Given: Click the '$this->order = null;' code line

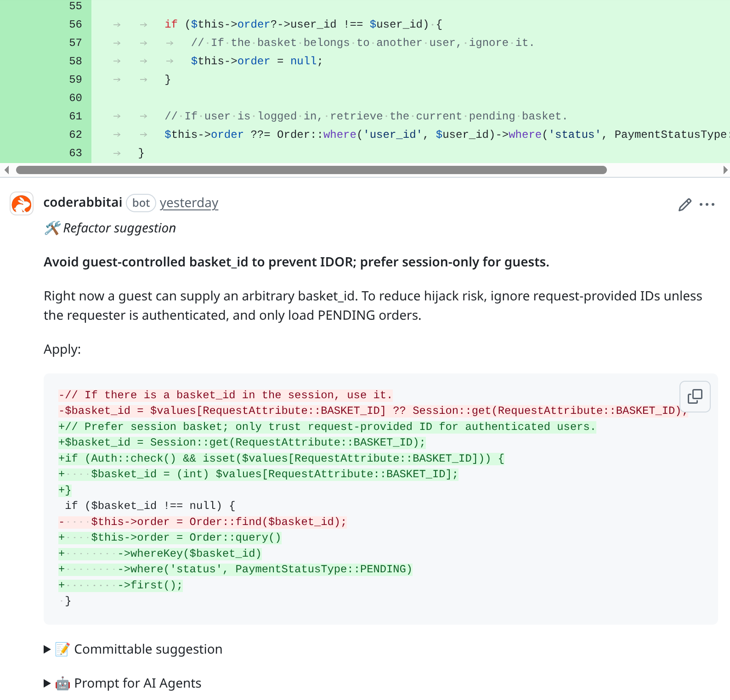Looking at the screenshot, I should (x=257, y=61).
